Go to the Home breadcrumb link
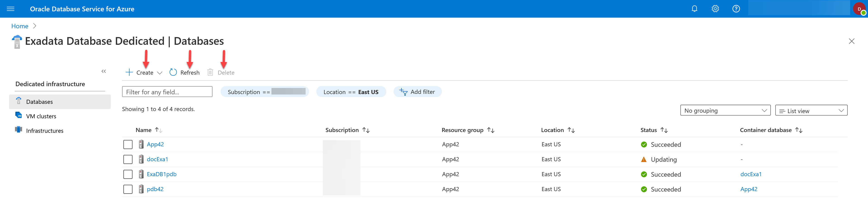868x199 pixels. pos(19,26)
